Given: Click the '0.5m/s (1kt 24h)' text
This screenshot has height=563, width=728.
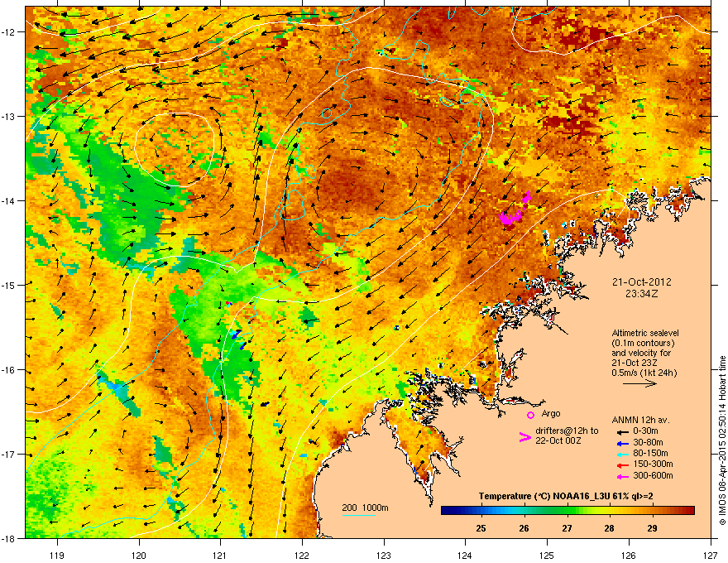Looking at the screenshot, I should pos(644,373).
